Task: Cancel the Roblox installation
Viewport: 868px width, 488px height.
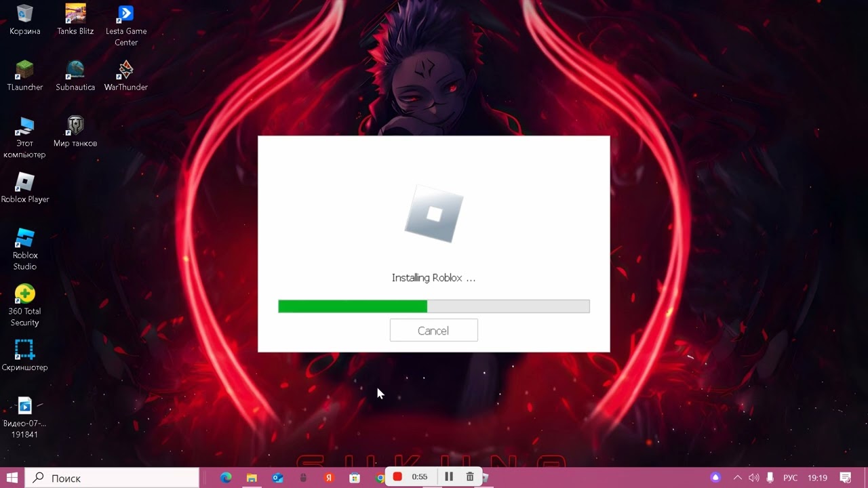Action: 433,330
